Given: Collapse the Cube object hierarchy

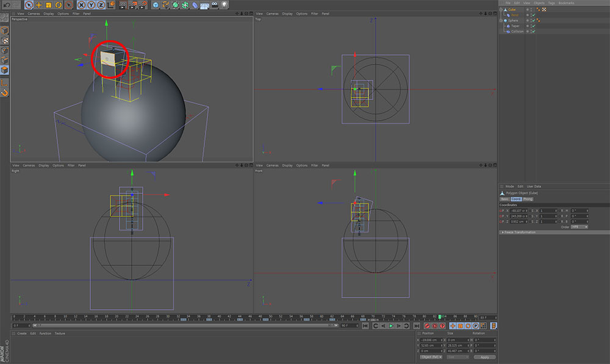Looking at the screenshot, I should [x=501, y=9].
